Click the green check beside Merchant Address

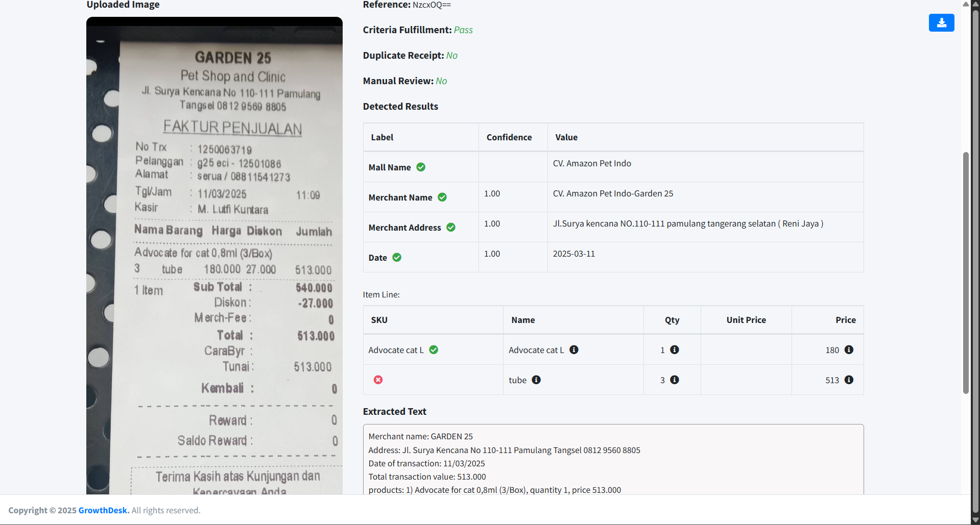point(451,228)
